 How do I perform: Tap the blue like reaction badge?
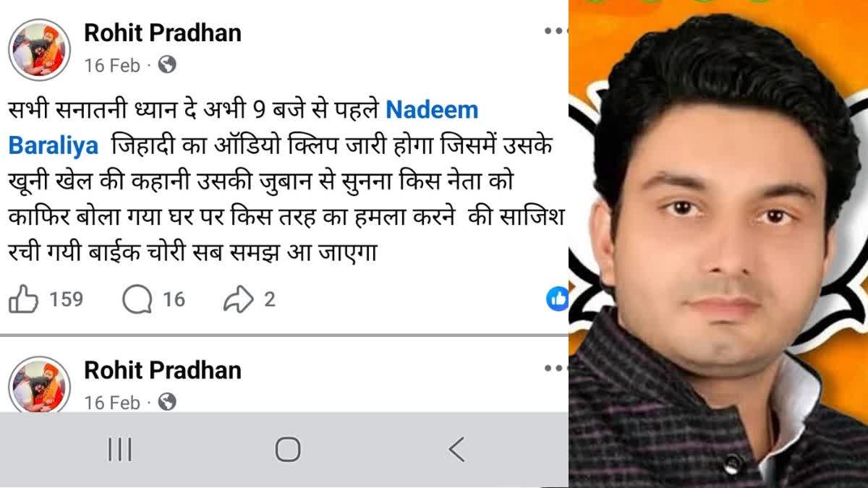(x=558, y=299)
